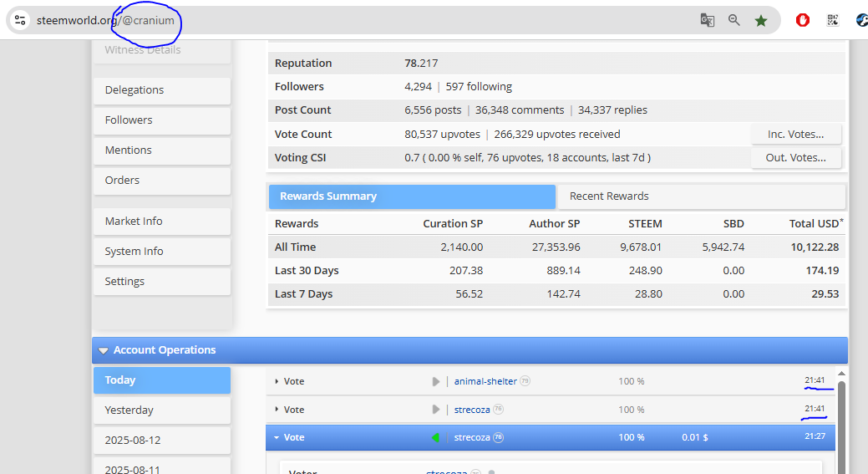Open the Market Info sidebar item

click(x=161, y=222)
